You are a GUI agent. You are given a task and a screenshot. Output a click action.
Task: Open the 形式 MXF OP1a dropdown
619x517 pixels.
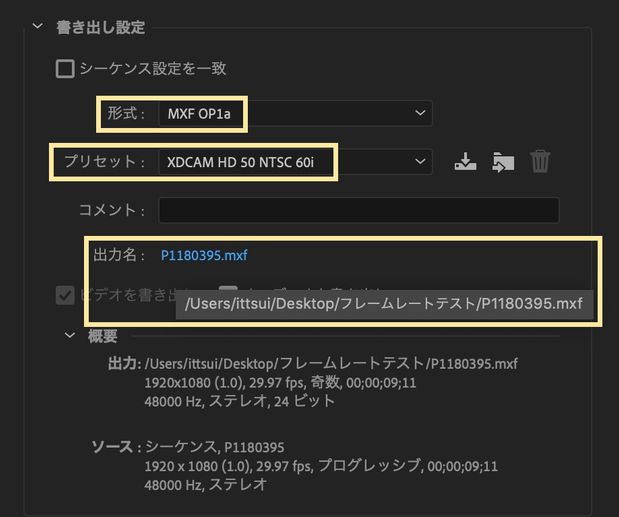(295, 114)
